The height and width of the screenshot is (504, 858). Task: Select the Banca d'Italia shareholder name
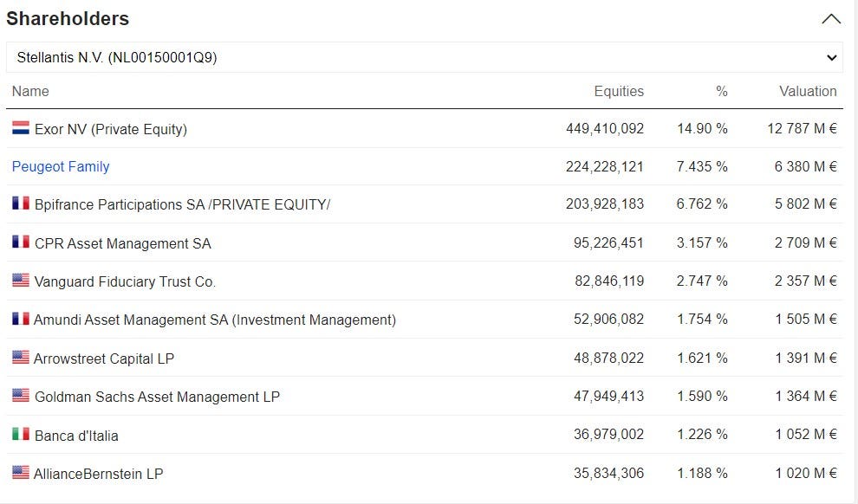point(76,436)
